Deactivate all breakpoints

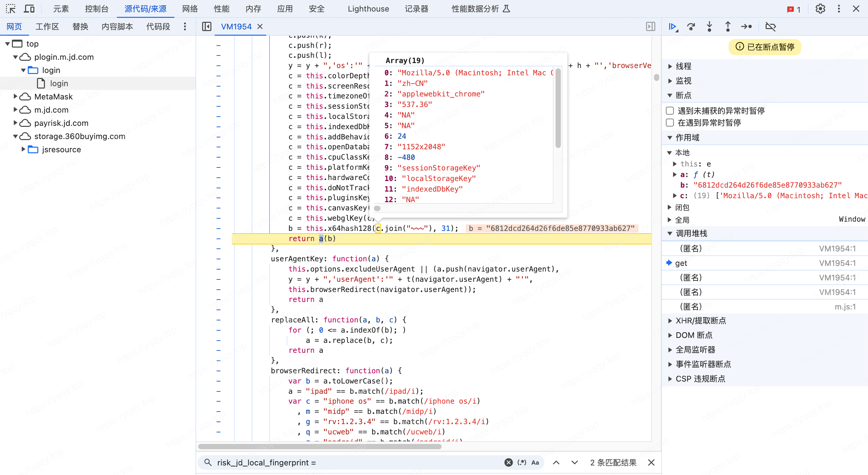[x=770, y=26]
